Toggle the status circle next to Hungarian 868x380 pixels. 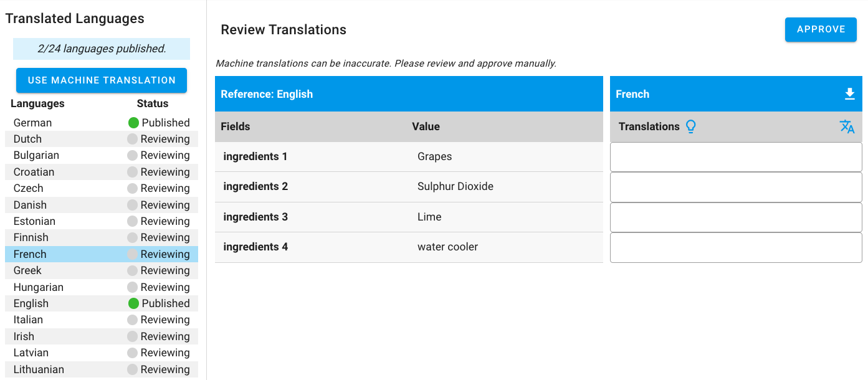point(132,287)
